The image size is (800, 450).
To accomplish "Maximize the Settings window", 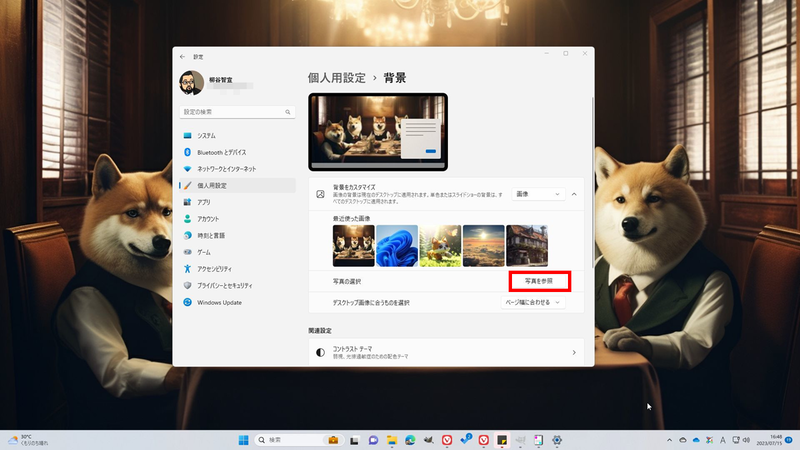I will point(566,54).
